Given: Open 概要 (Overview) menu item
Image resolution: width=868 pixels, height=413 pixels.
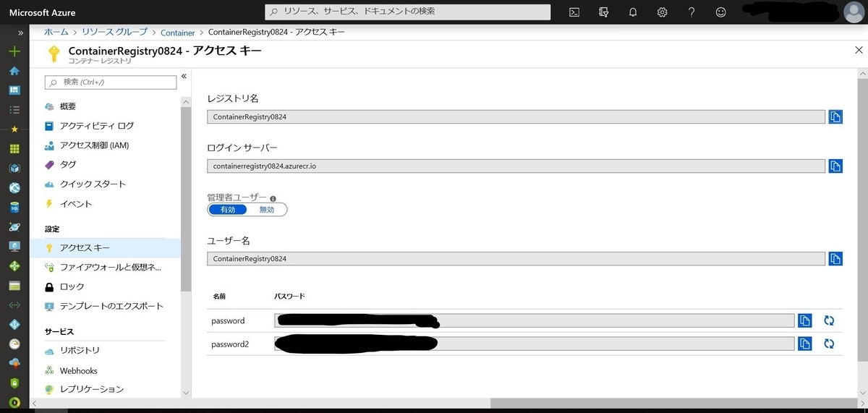Looking at the screenshot, I should (x=105, y=106).
